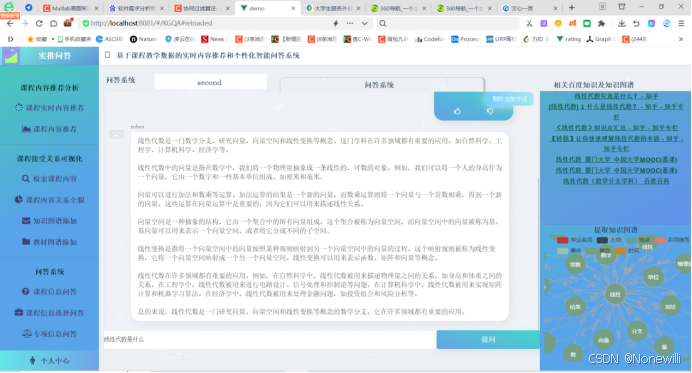
Task: Click the undo arrow icon in the toolbar
Action: click(x=636, y=23)
